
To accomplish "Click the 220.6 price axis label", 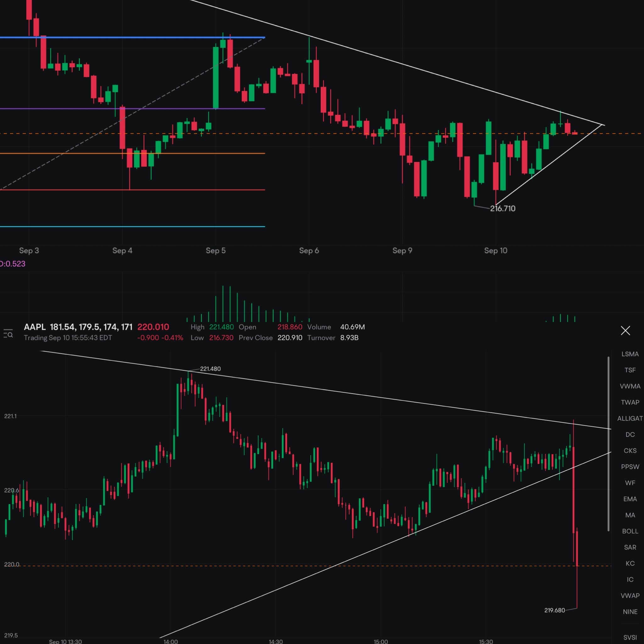I will click(11, 490).
